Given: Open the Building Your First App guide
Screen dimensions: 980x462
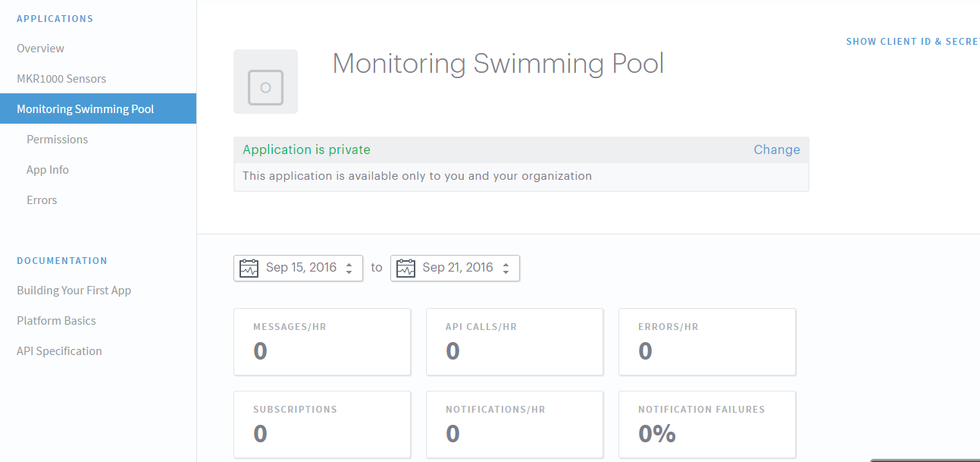Looking at the screenshot, I should [74, 290].
